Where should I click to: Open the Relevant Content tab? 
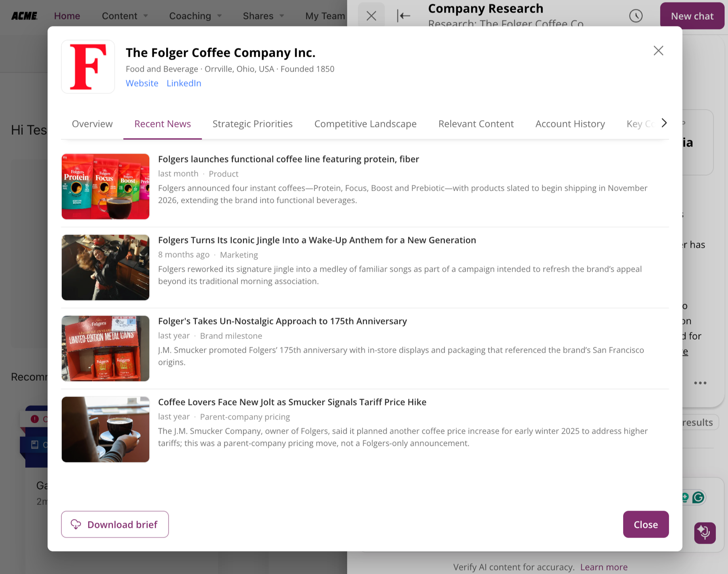476,124
